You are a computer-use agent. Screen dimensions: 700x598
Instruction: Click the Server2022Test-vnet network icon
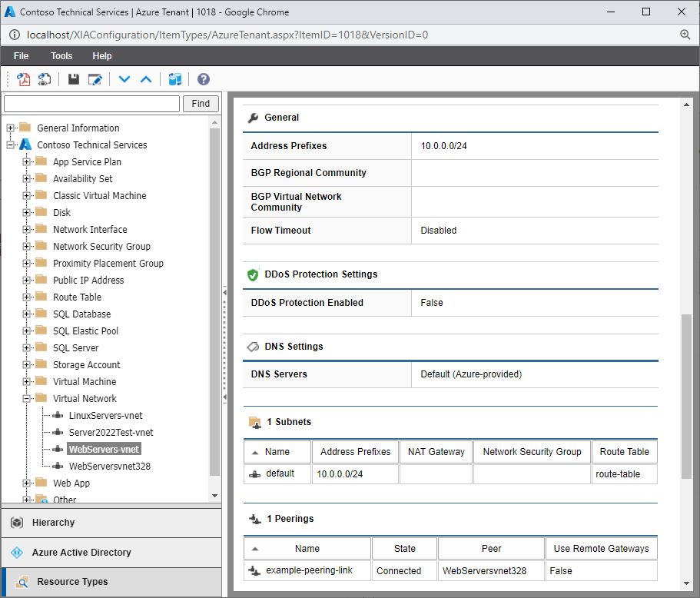(x=58, y=432)
